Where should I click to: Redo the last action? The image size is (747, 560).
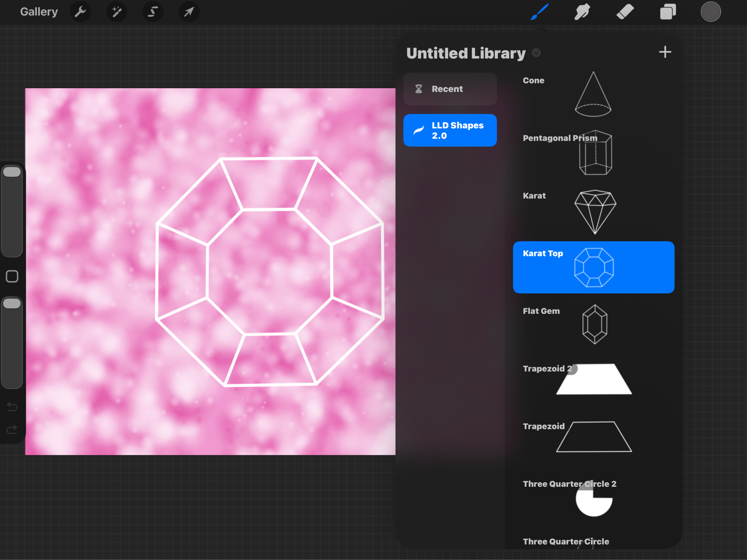(x=12, y=430)
